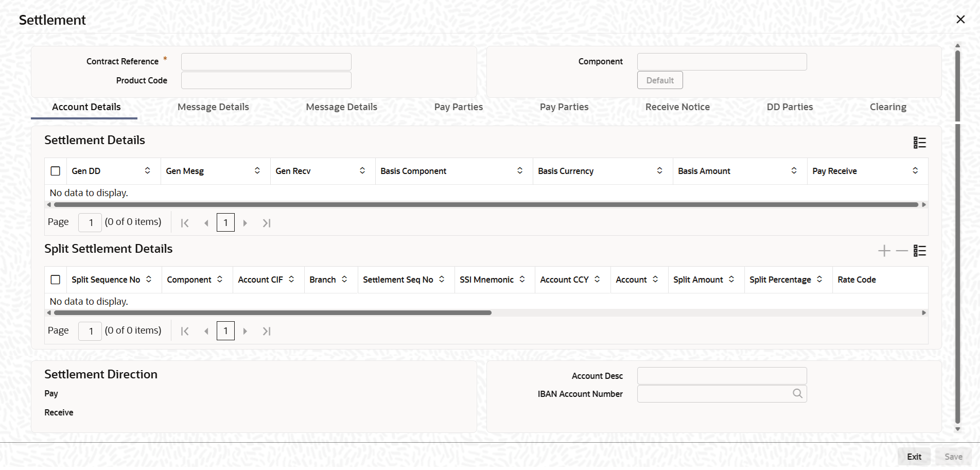980x470 pixels.
Task: Click page number box in Settlement Details
Action: [x=90, y=222]
